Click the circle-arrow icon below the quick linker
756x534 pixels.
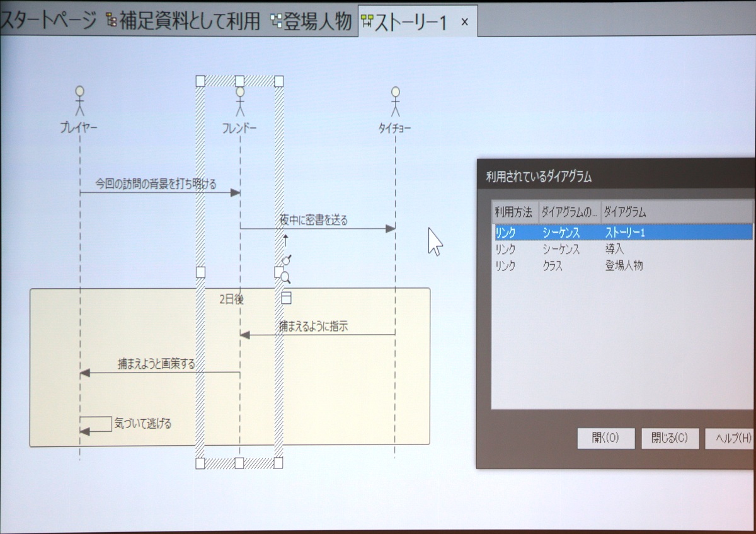[286, 259]
